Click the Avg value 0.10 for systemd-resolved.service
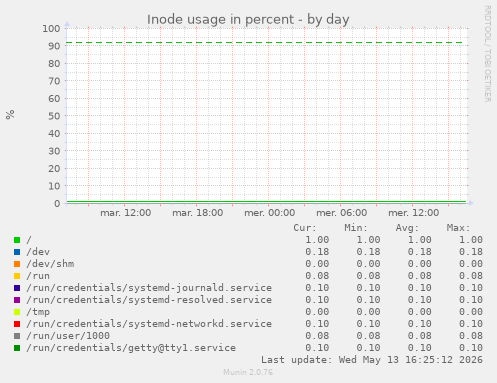Screen dimensions: 497x383 420,300
